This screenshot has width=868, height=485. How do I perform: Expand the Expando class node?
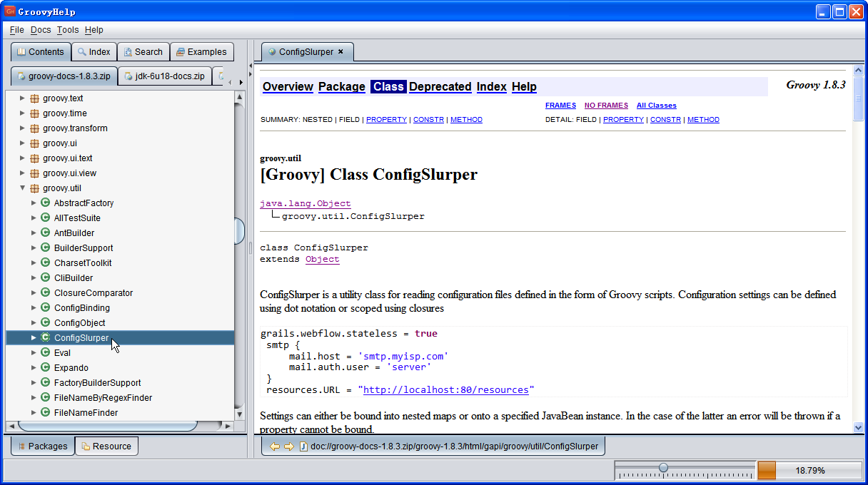pyautogui.click(x=34, y=368)
